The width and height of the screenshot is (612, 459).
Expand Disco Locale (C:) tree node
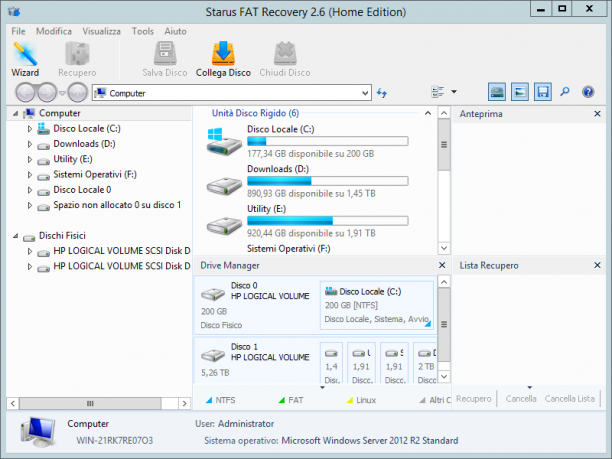[x=30, y=128]
